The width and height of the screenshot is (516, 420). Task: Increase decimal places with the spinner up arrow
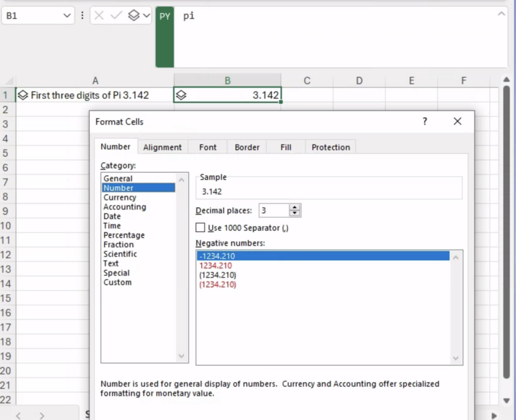click(x=295, y=207)
